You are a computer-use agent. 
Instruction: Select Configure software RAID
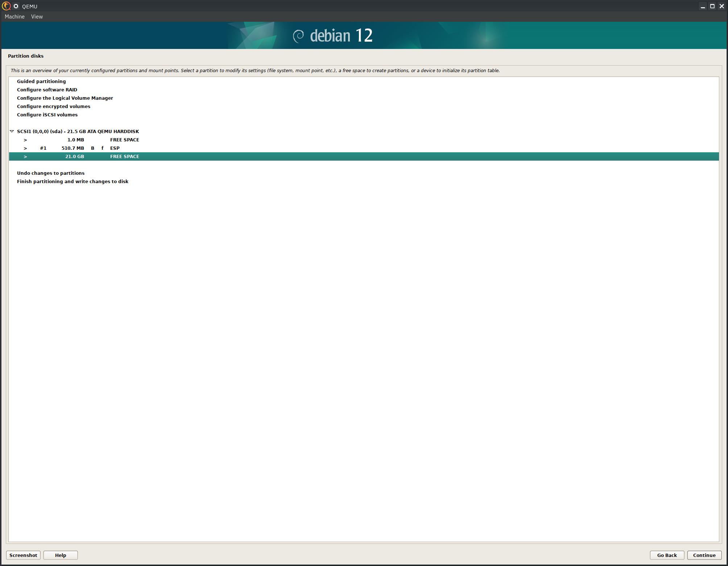[364, 90]
